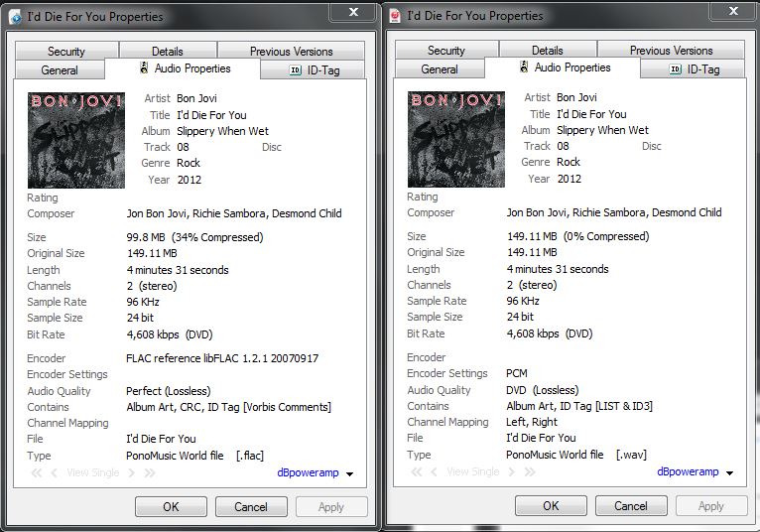
Task: Click Slippery When Wet album art in right window
Action: tap(456, 139)
